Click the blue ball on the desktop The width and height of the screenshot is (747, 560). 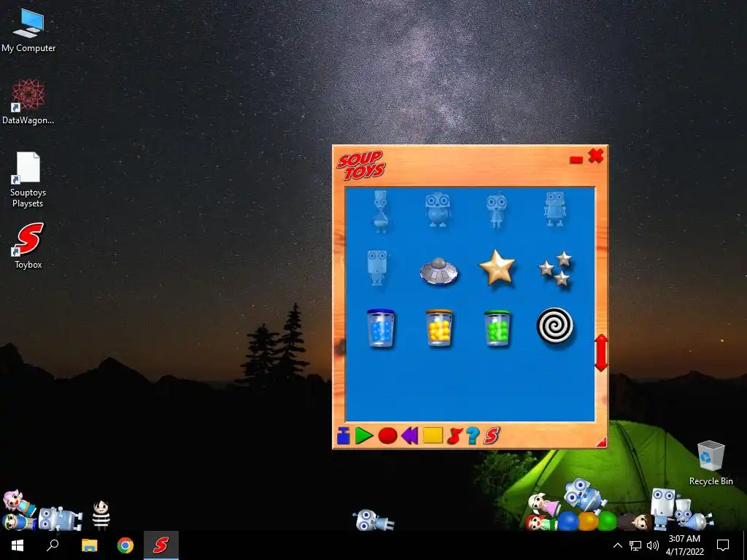[x=568, y=521]
